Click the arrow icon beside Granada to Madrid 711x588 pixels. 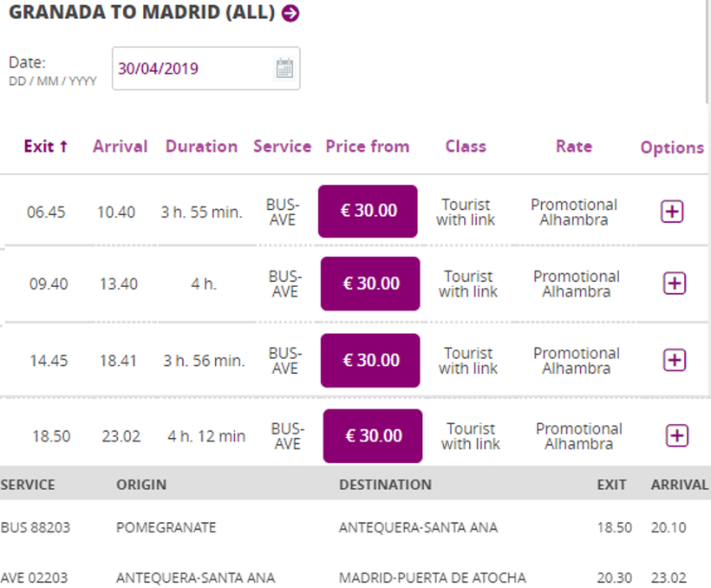click(290, 13)
